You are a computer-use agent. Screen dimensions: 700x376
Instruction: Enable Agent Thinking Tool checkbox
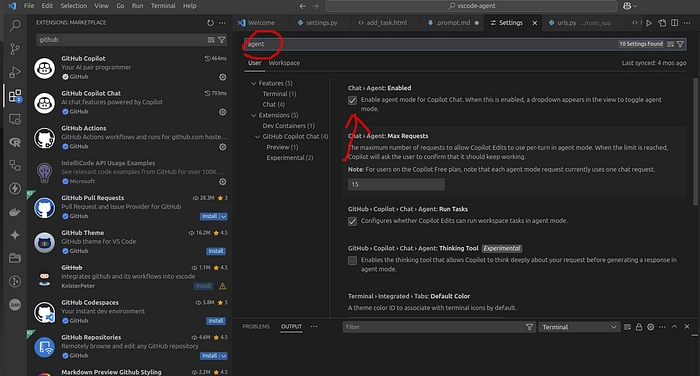pos(352,261)
